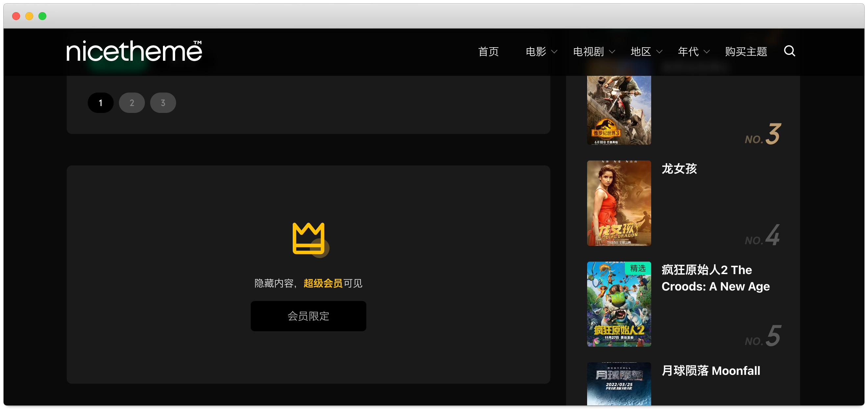The height and width of the screenshot is (409, 868).
Task: Go to pagination page 2
Action: pyautogui.click(x=132, y=103)
